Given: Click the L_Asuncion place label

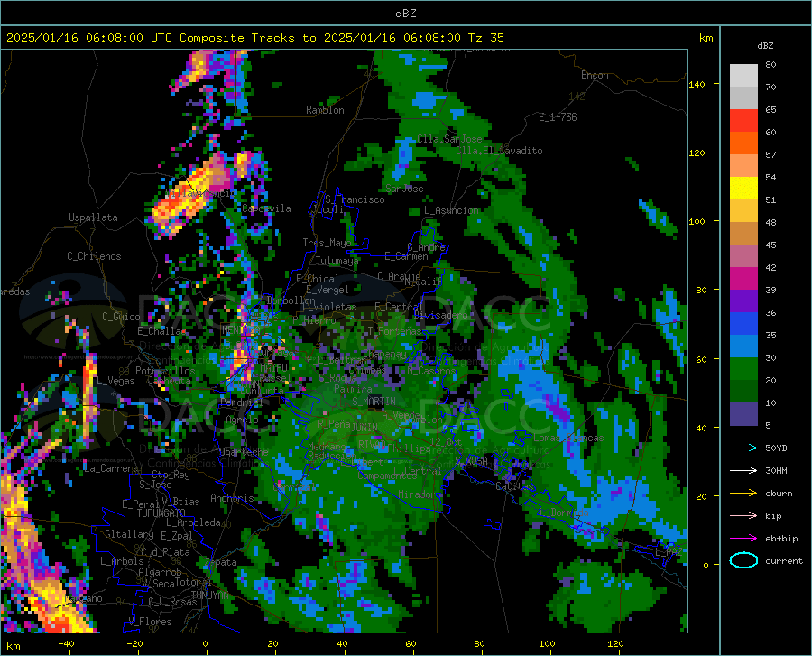Looking at the screenshot, I should click(x=451, y=210).
